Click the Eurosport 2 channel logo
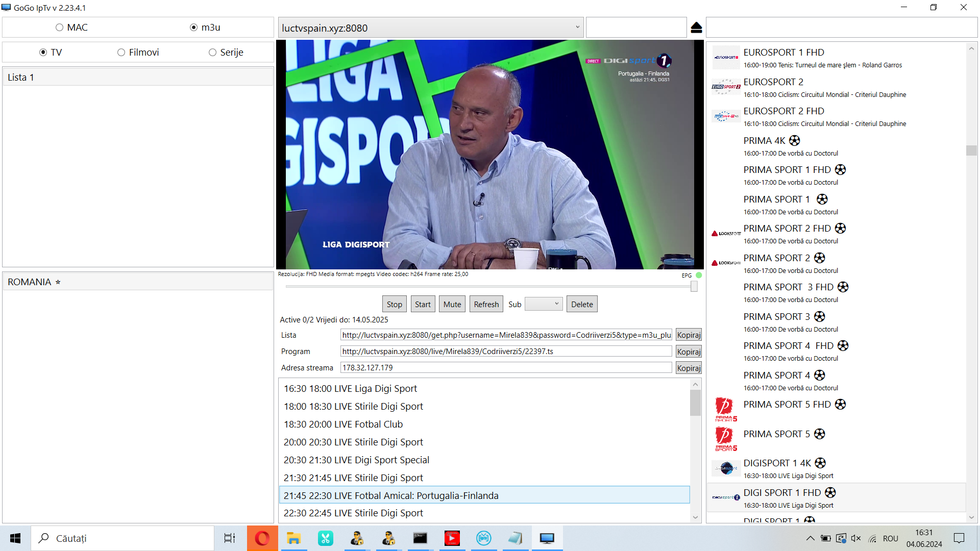Viewport: 980px width, 551px height. click(x=726, y=87)
